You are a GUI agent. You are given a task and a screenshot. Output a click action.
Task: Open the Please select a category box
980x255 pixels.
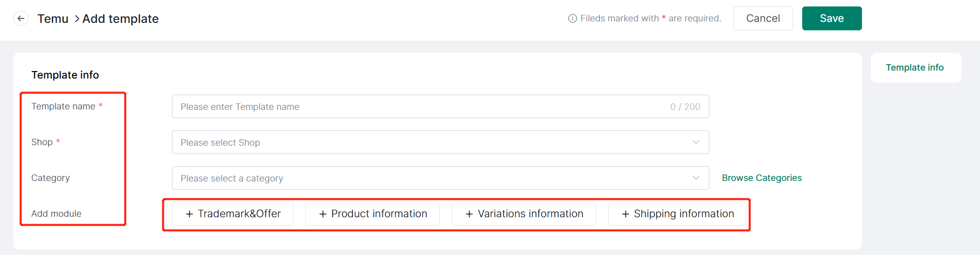tap(441, 178)
